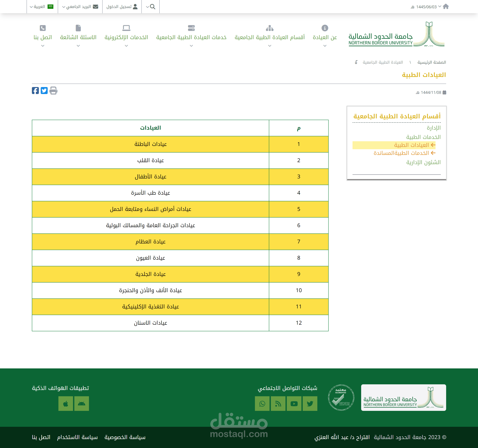The image size is (478, 448).
Task: Share page via Twitter icon below title
Action: (x=44, y=91)
